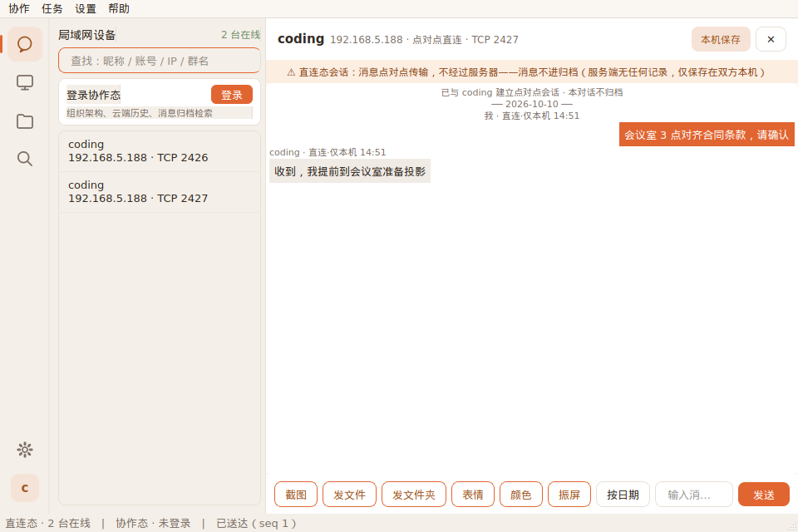Click the 登录 button
The width and height of the screenshot is (798, 532).
[x=232, y=95]
